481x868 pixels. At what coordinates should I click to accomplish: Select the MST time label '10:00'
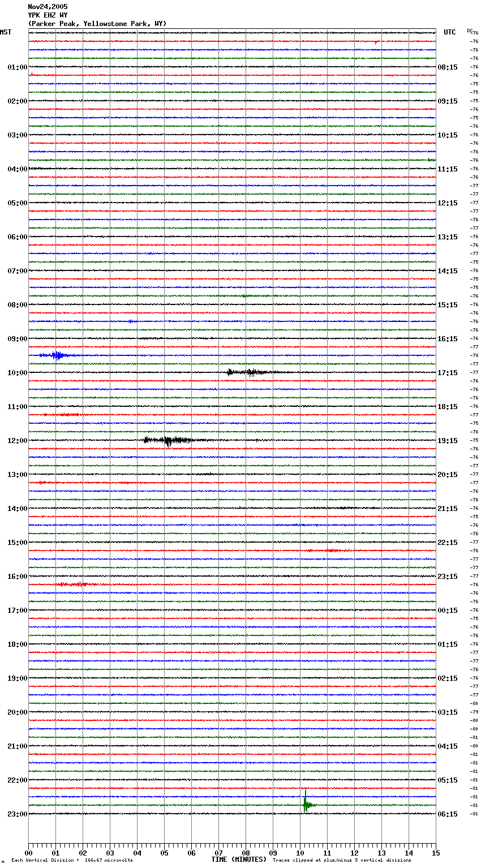click(18, 373)
